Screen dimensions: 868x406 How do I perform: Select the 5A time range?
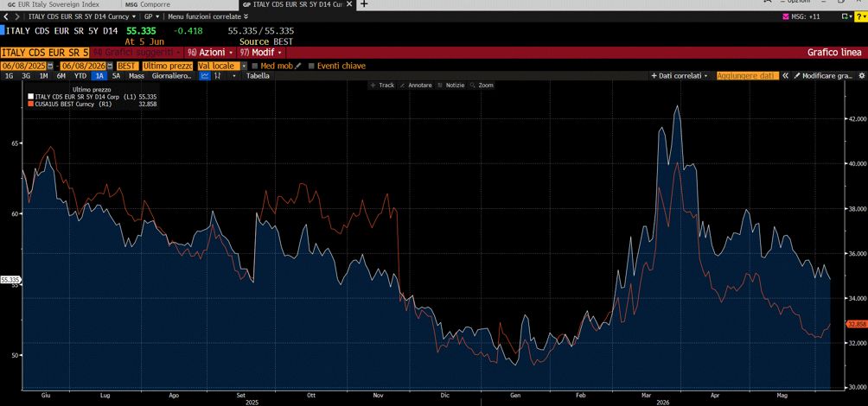(116, 76)
